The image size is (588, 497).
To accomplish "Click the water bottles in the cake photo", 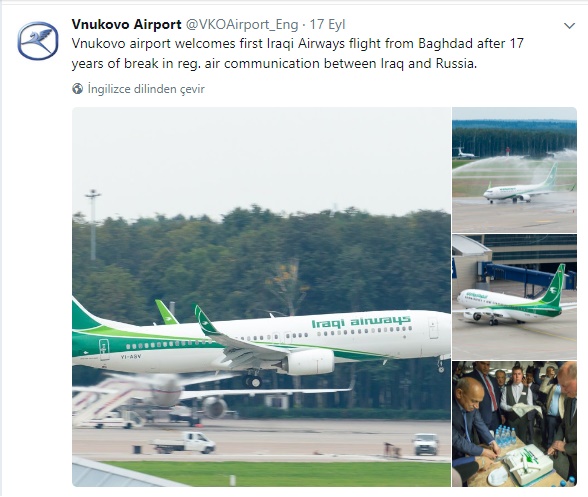I will tap(506, 435).
